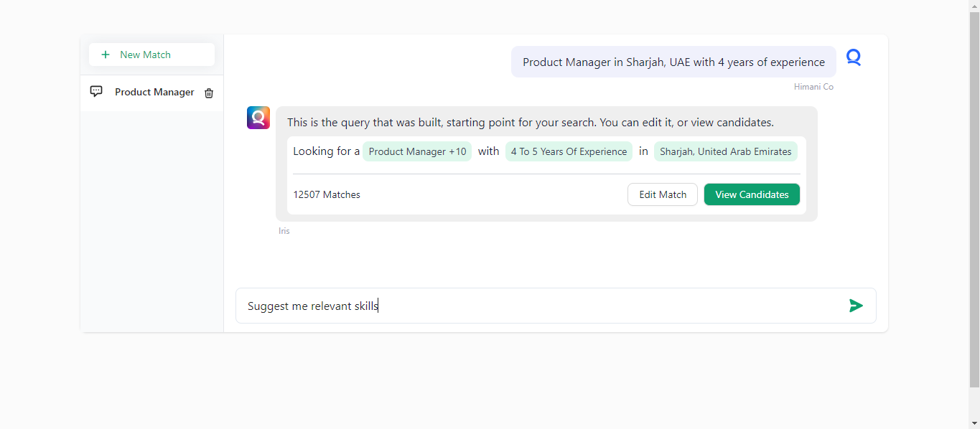Click the chat bubble icon beside Product Manager
The height and width of the screenshot is (429, 980).
(x=96, y=92)
